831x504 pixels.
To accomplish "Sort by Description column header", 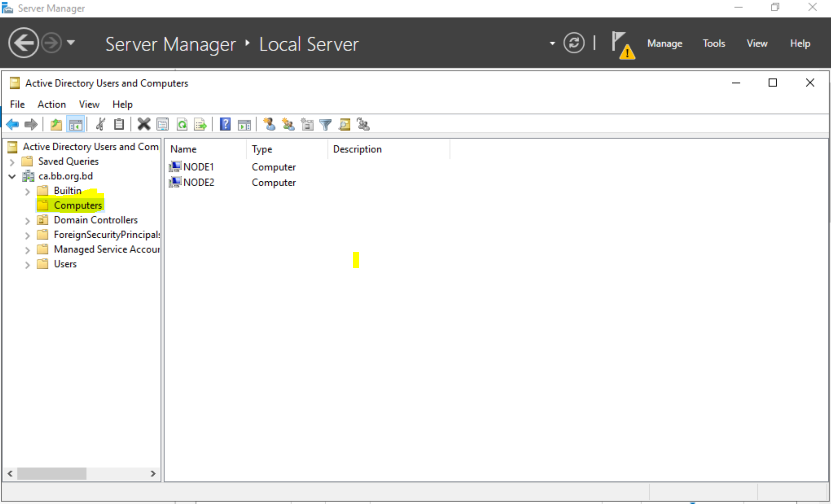I will [389, 149].
